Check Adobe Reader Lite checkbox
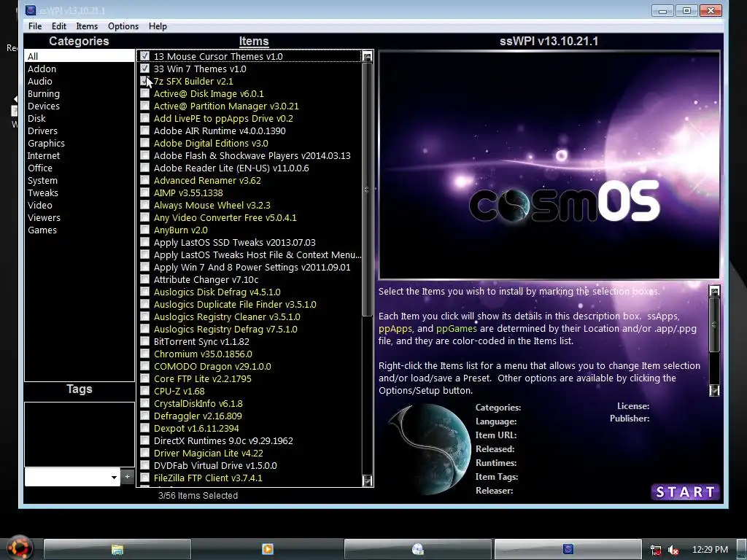This screenshot has width=747, height=560. tap(145, 167)
